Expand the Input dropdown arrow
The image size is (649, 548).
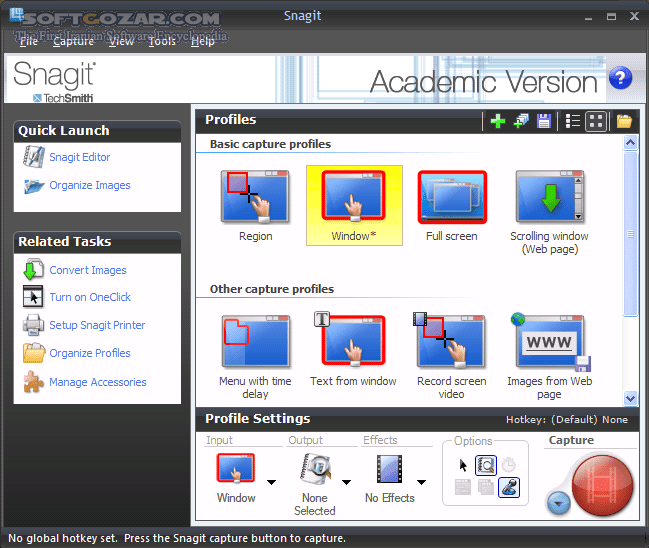pos(272,482)
